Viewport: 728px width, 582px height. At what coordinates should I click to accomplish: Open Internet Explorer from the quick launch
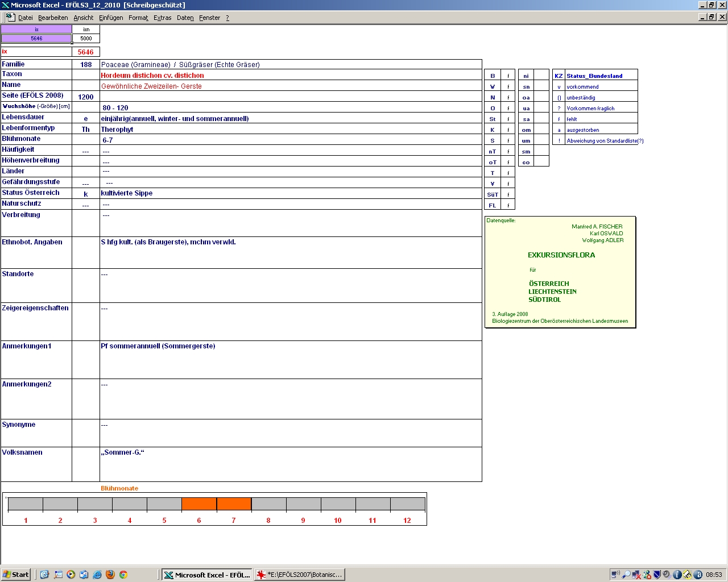(97, 575)
